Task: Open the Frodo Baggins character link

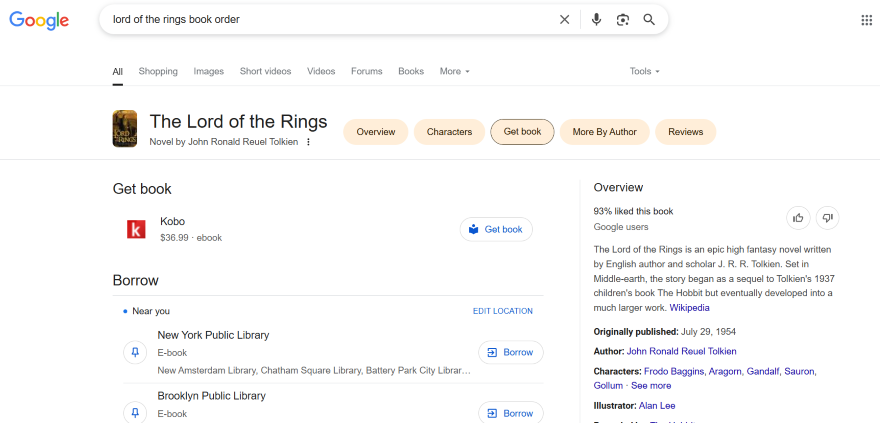Action: click(675, 371)
